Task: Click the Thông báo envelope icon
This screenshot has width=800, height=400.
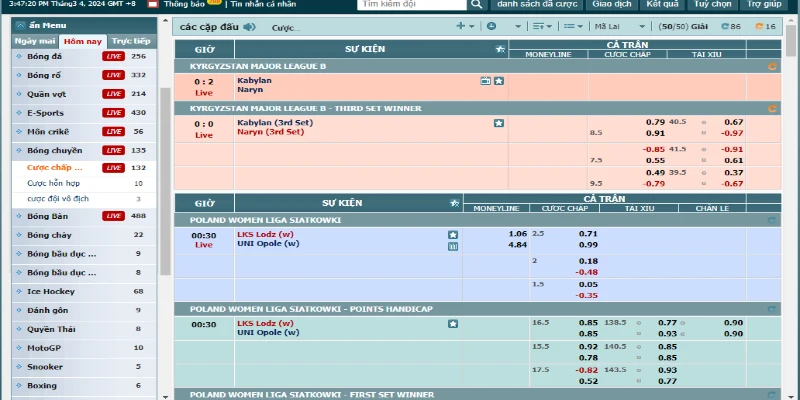Action: (153, 4)
